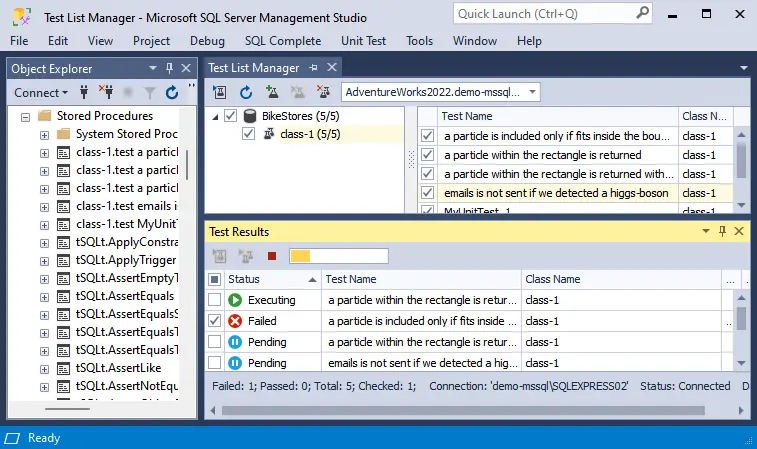The image size is (757, 449).
Task: Expand the tSQLt.AssertEquals node
Action: point(44,297)
